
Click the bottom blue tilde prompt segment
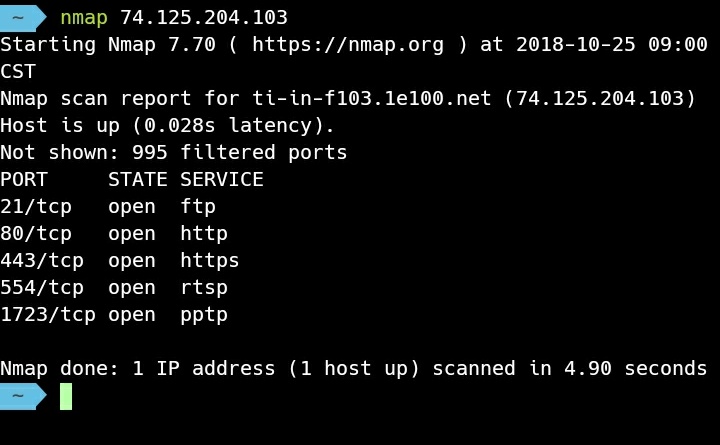pyautogui.click(x=22, y=396)
